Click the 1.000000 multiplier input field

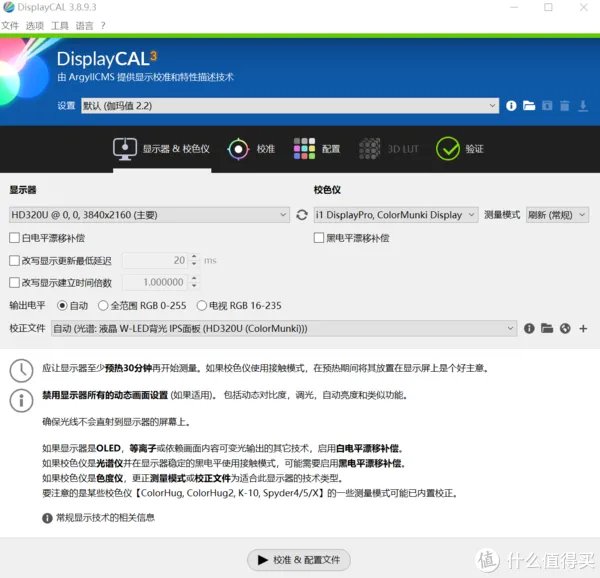[156, 282]
